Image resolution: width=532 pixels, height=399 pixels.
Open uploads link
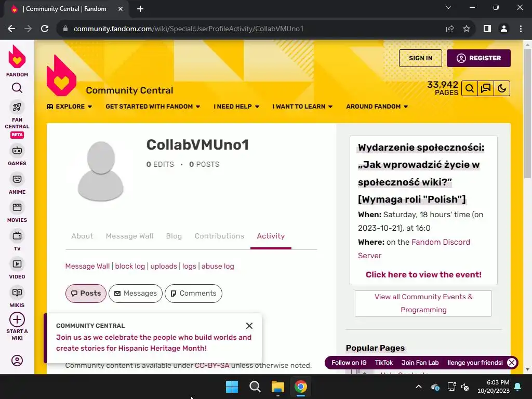pos(164,267)
